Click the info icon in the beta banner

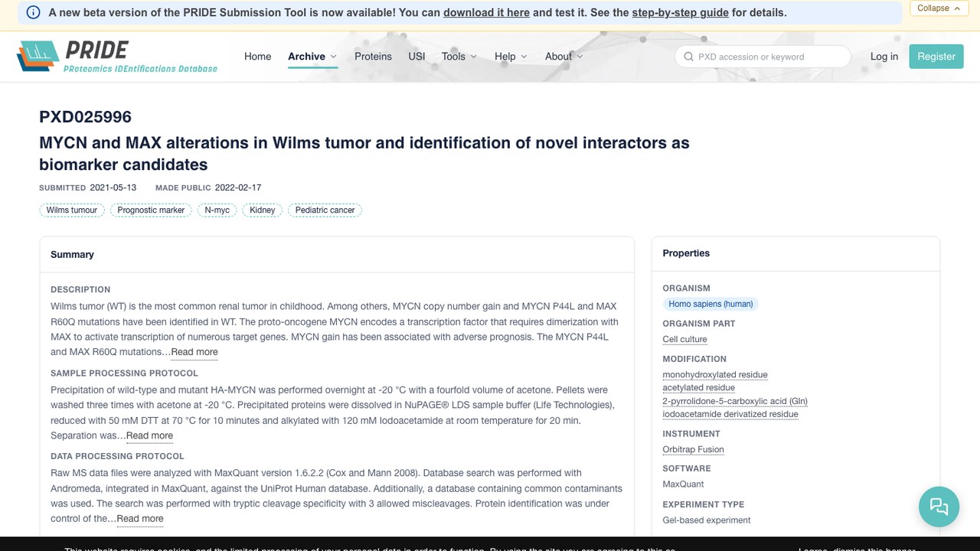pos(34,12)
